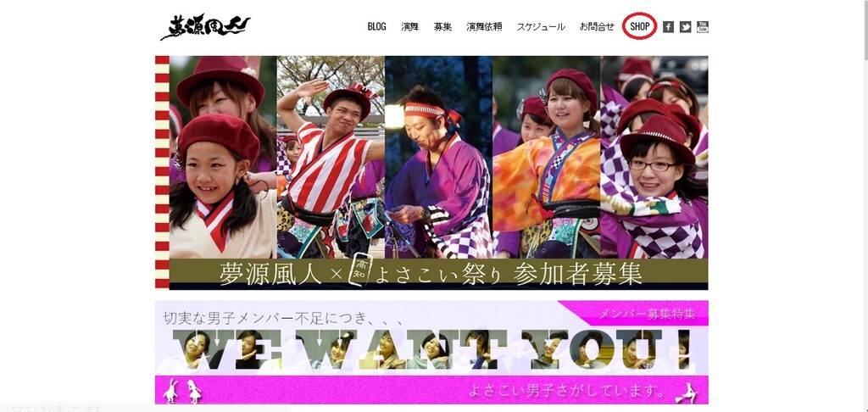
Task: Open the SHOP menu item
Action: 640,26
